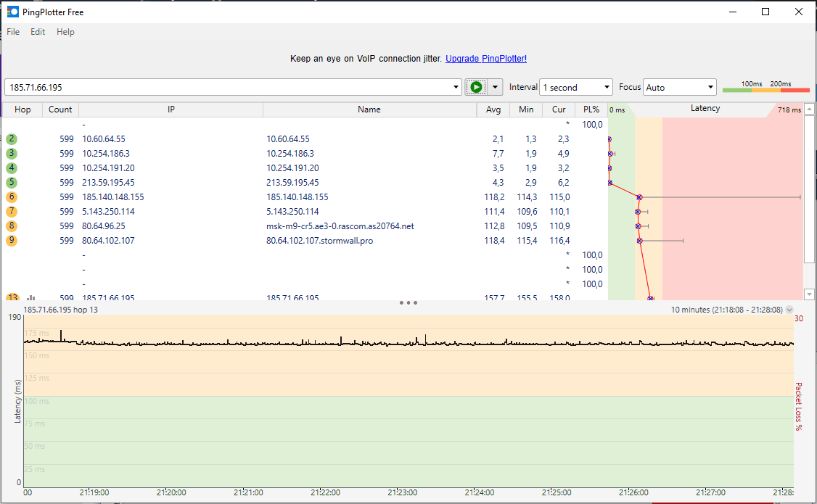
Task: Select the hop 5 green circle icon
Action: (12, 182)
